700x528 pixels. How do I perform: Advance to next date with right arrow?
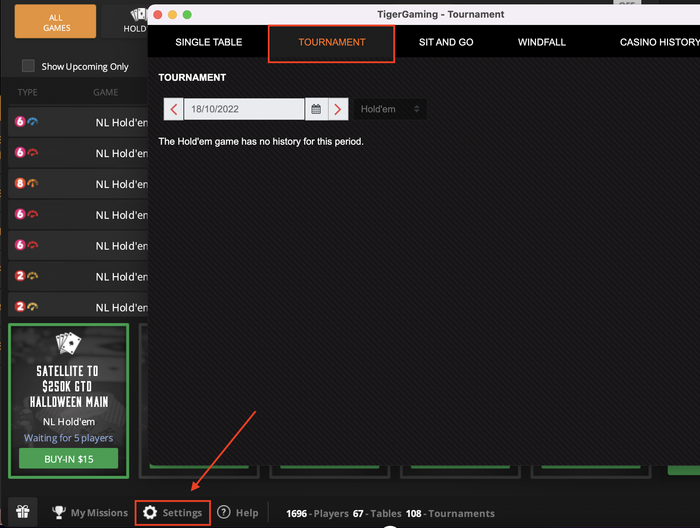(338, 109)
